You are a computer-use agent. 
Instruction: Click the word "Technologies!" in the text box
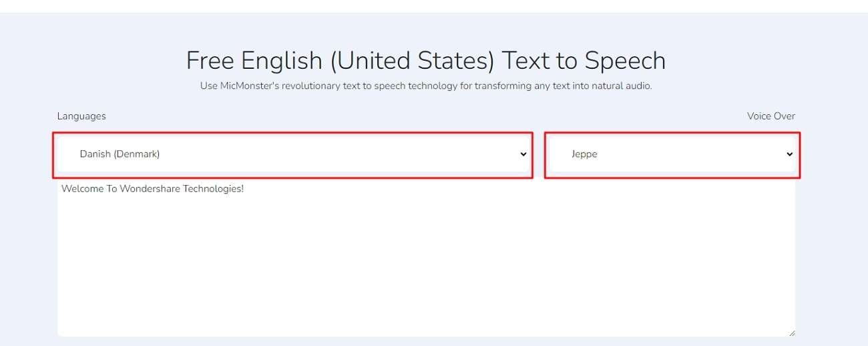(x=213, y=189)
